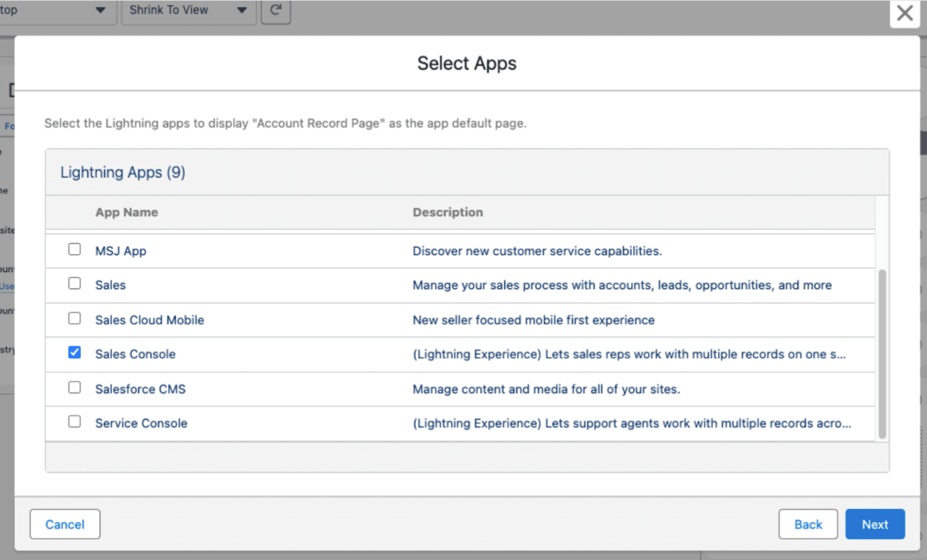Viewport: 927px width, 560px height.
Task: Check the Sales Cloud Mobile checkbox
Action: coord(74,318)
